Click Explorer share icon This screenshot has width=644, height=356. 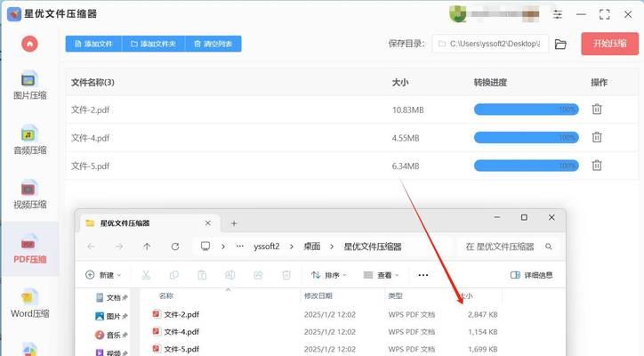[258, 275]
